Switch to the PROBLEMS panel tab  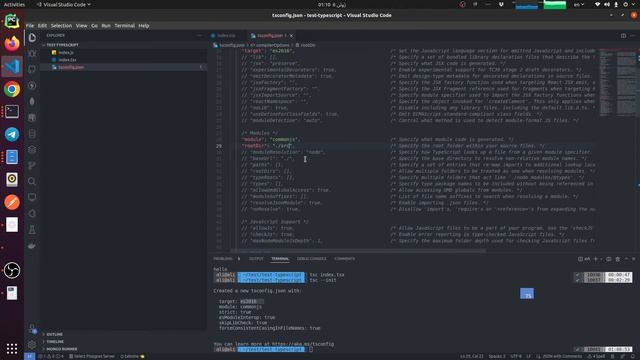(223, 259)
